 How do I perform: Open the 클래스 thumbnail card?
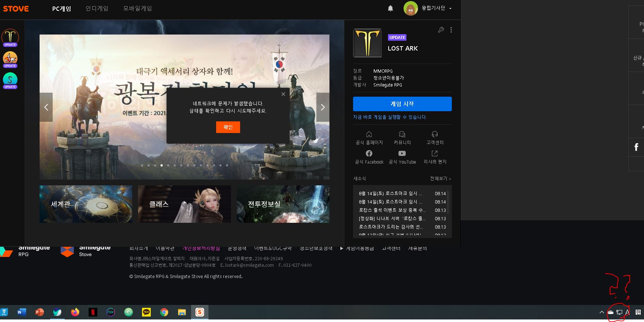184,204
